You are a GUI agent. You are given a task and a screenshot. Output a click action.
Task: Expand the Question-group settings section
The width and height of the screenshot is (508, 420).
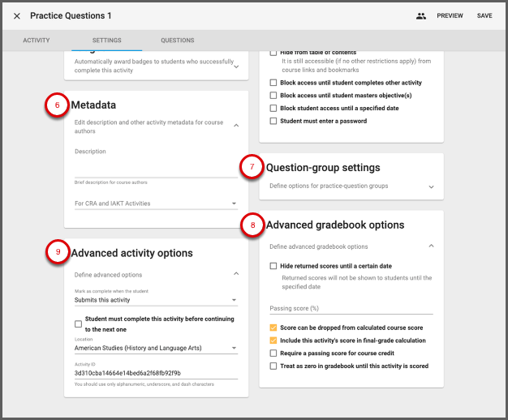click(431, 186)
